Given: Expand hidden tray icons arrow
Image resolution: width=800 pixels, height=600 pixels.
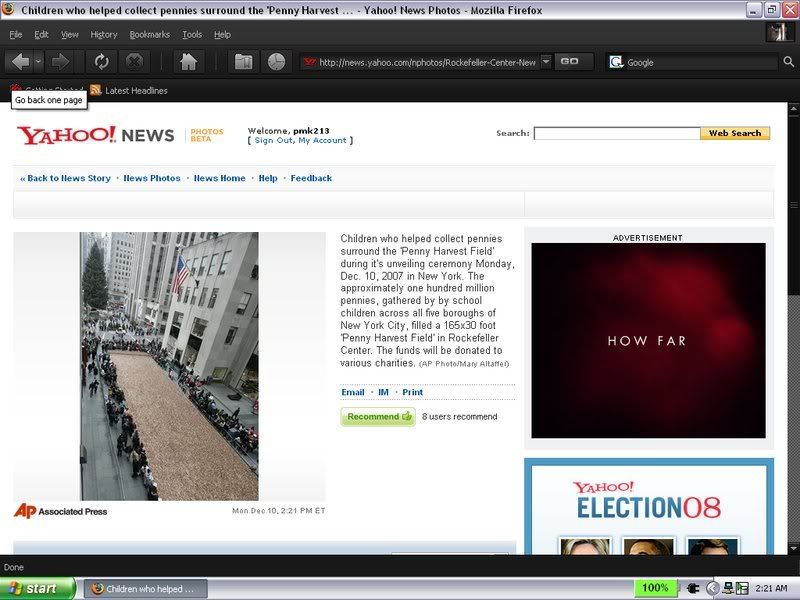Looking at the screenshot, I should (x=712, y=588).
